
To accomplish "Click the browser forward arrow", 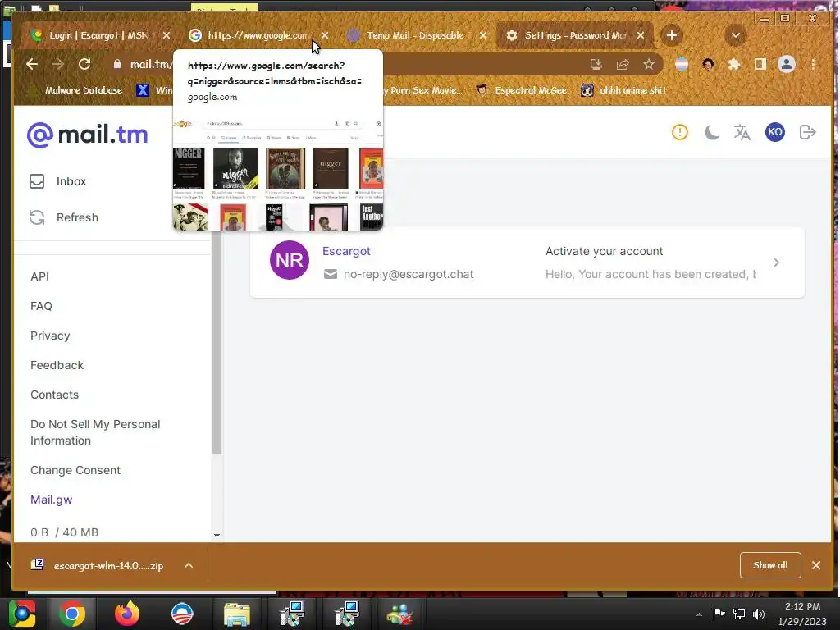I will [x=58, y=64].
